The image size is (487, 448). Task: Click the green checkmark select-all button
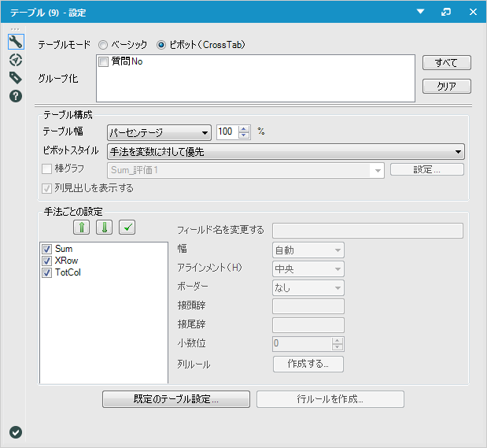click(x=127, y=228)
